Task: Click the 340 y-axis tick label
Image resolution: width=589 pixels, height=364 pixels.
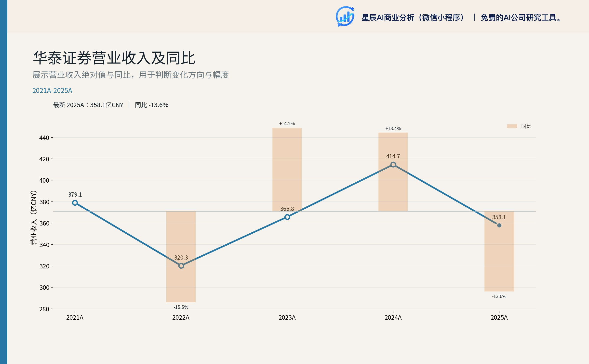Action: pyautogui.click(x=44, y=245)
